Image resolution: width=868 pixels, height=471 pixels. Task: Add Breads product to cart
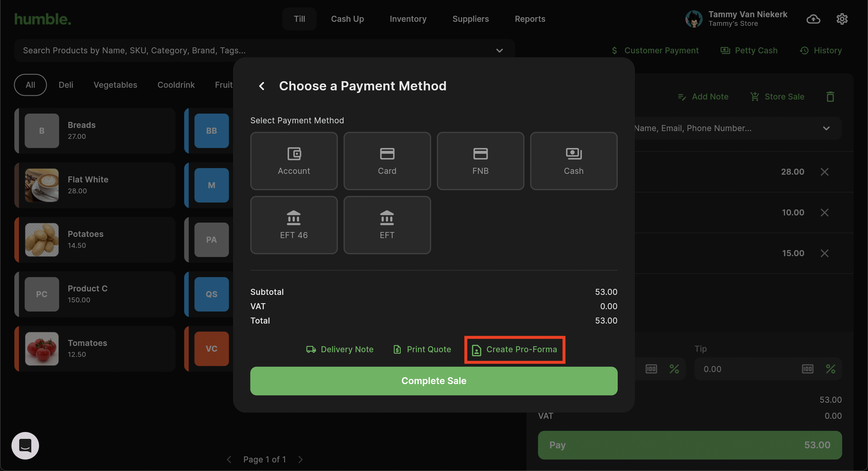click(95, 131)
